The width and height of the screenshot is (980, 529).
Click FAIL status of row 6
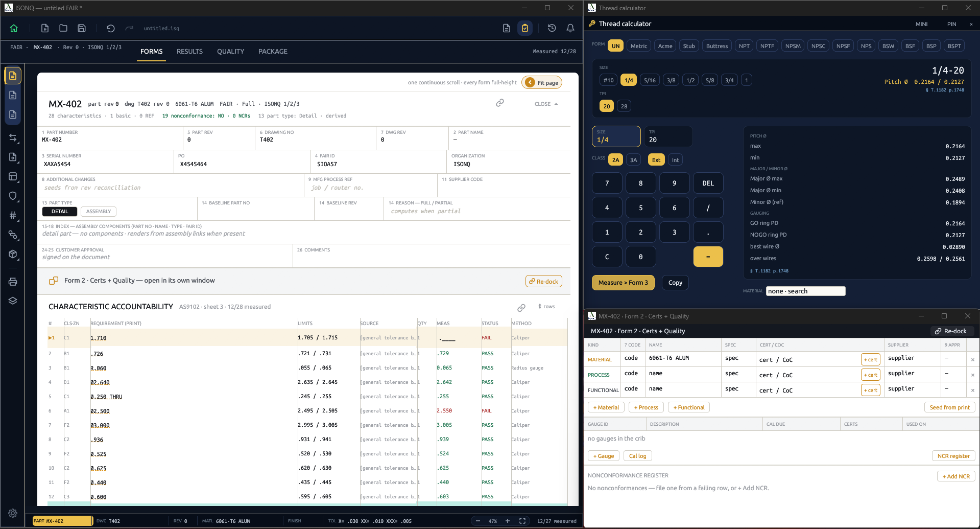(487, 411)
